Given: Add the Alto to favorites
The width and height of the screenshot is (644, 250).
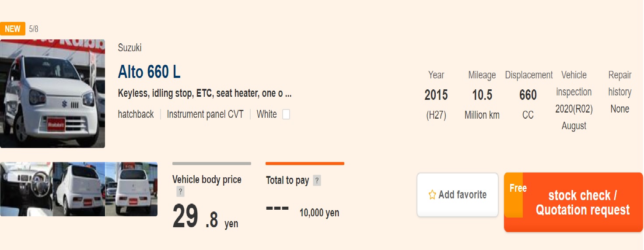Looking at the screenshot, I should (457, 195).
